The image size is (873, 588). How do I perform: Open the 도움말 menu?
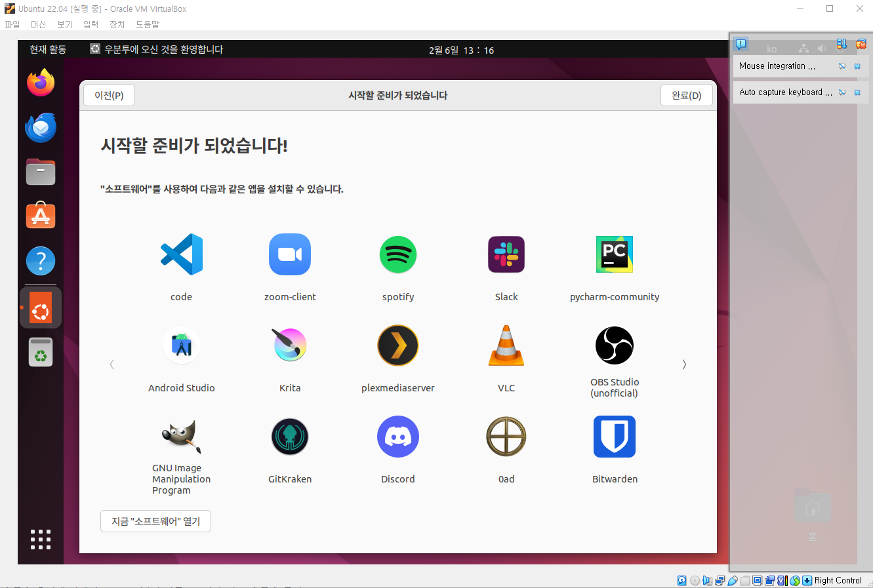148,24
